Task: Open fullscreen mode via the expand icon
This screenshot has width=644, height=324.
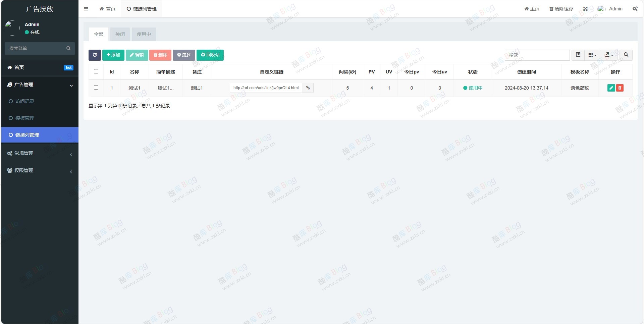Action: [586, 9]
